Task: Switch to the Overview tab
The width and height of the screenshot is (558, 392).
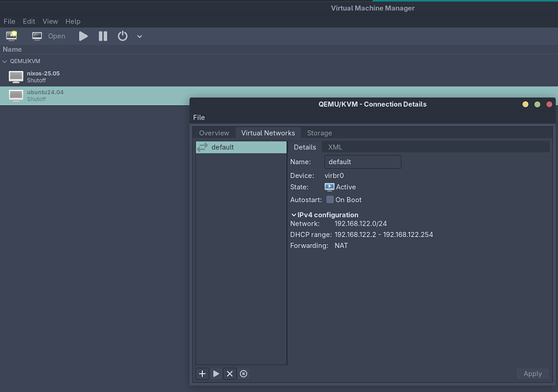Action: pyautogui.click(x=214, y=133)
